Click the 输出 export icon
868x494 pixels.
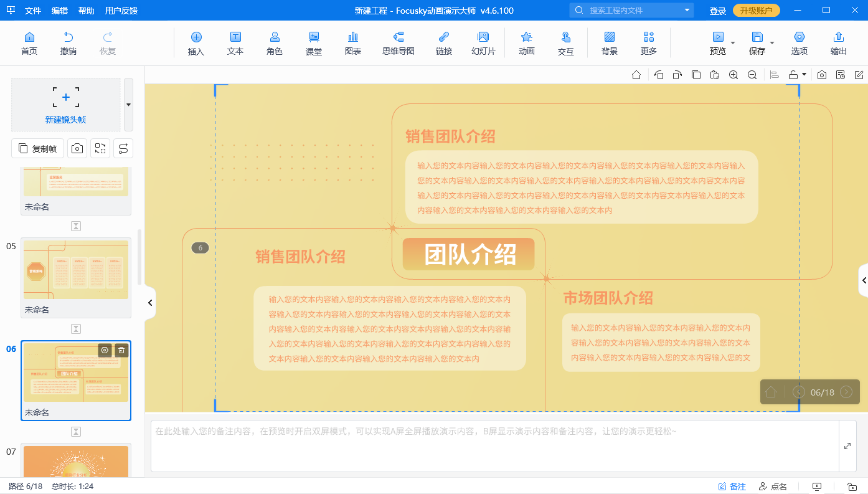839,43
